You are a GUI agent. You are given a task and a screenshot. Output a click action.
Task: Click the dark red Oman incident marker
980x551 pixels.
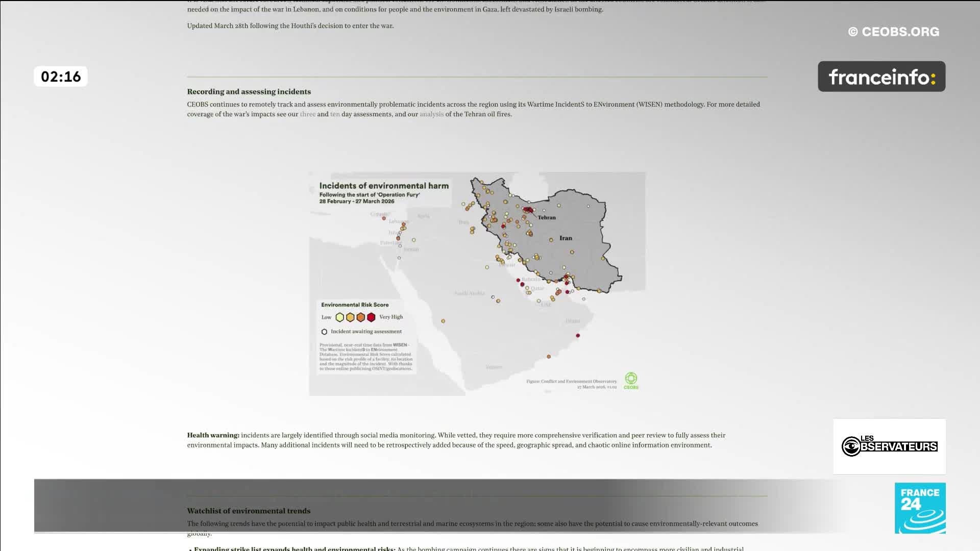[578, 336]
